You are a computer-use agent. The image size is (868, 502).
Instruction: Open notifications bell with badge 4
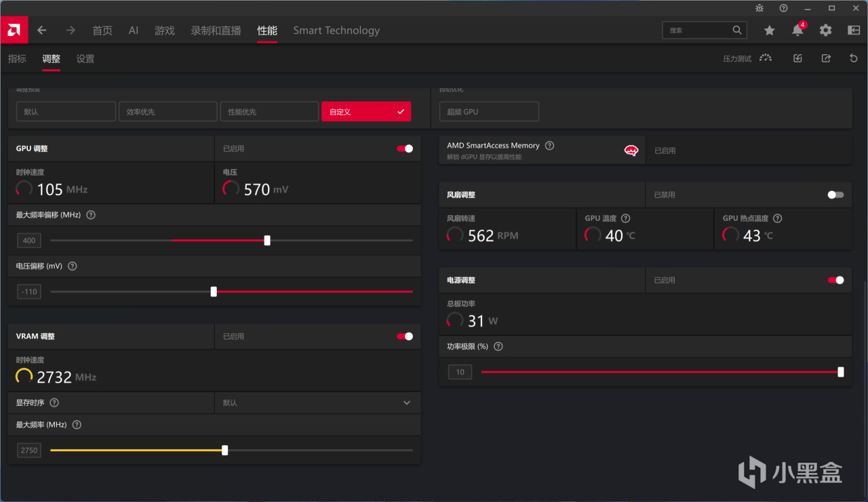pyautogui.click(x=798, y=30)
